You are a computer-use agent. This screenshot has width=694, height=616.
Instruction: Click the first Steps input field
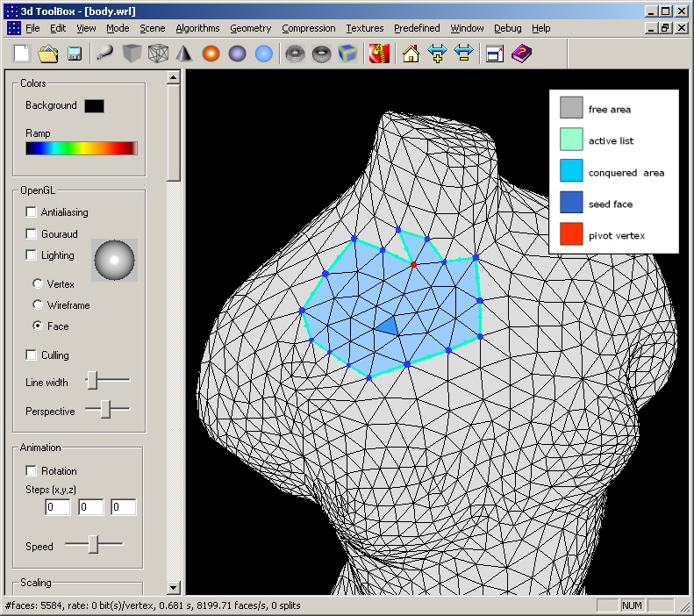tap(58, 507)
